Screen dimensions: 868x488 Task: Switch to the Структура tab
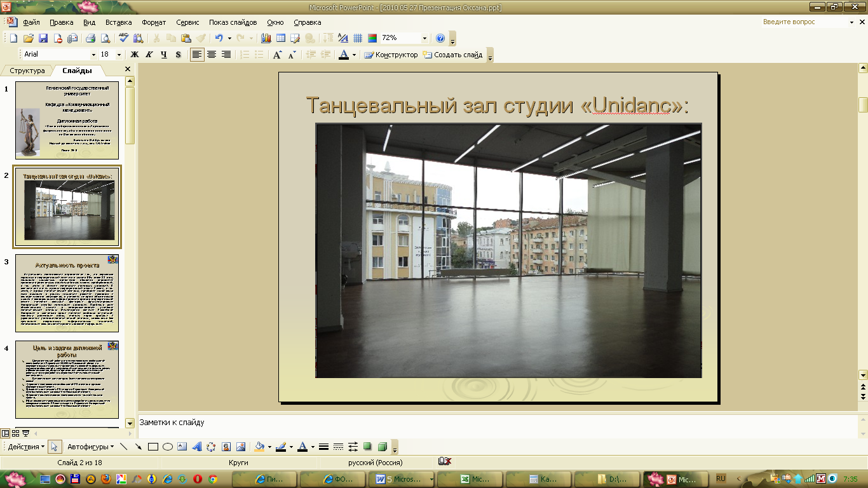27,71
